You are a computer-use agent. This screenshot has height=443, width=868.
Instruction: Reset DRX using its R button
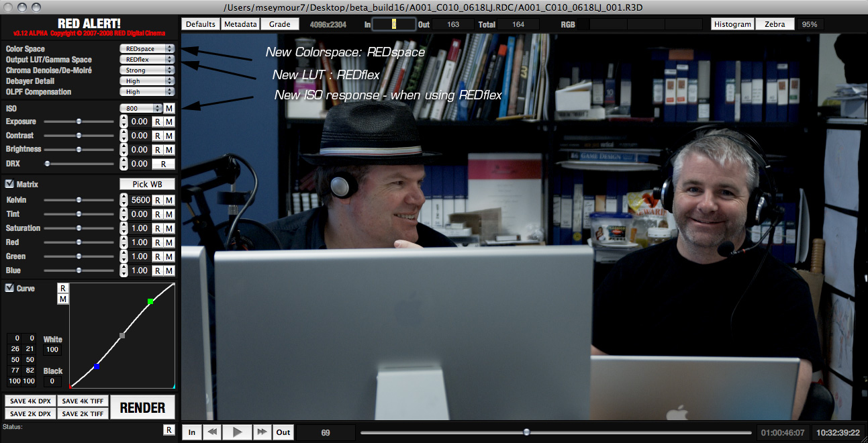click(x=163, y=164)
